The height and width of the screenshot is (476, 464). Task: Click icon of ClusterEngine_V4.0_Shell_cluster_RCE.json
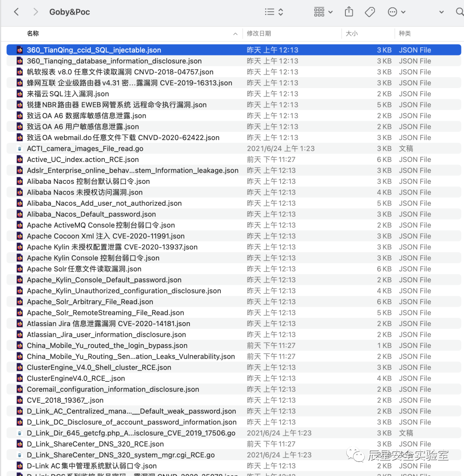(20, 367)
